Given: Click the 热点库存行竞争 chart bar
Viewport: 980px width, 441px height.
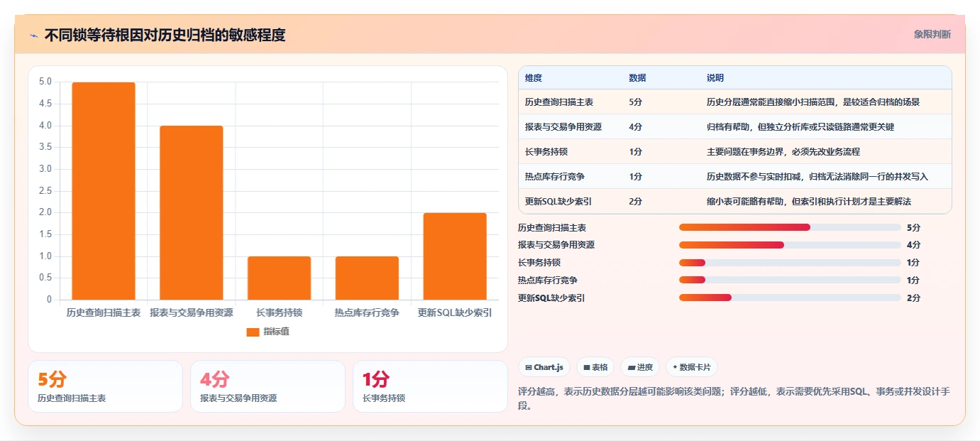Looking at the screenshot, I should tap(367, 278).
